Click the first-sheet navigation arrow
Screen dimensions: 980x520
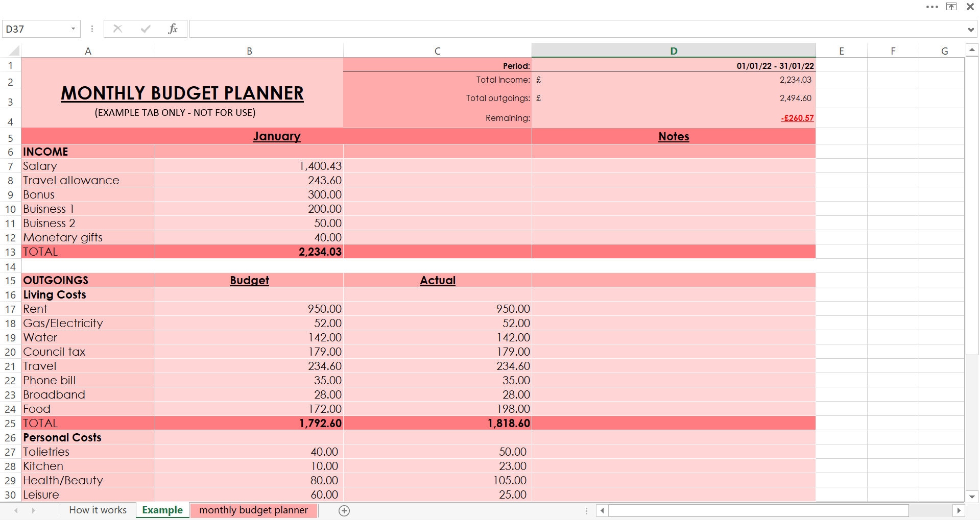(x=15, y=510)
